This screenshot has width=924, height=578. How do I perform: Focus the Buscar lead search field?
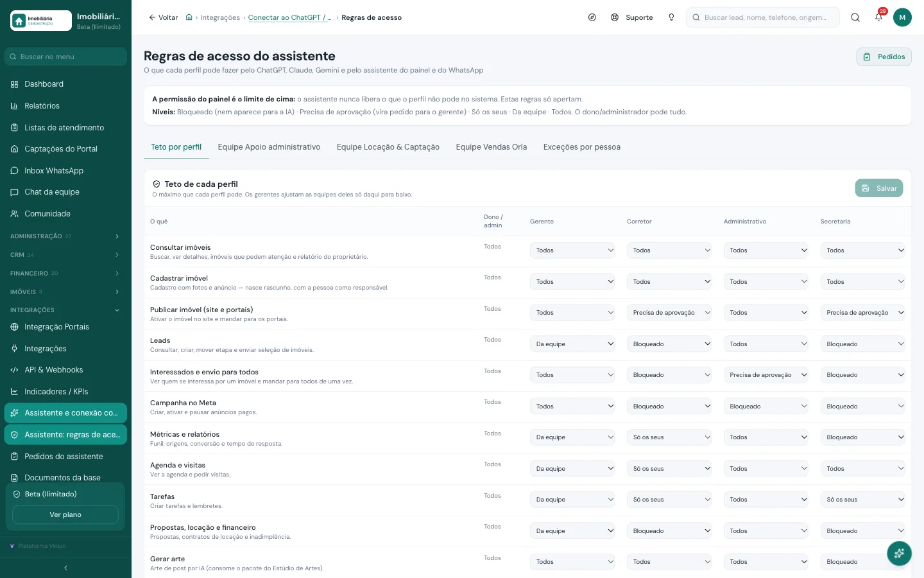763,17
